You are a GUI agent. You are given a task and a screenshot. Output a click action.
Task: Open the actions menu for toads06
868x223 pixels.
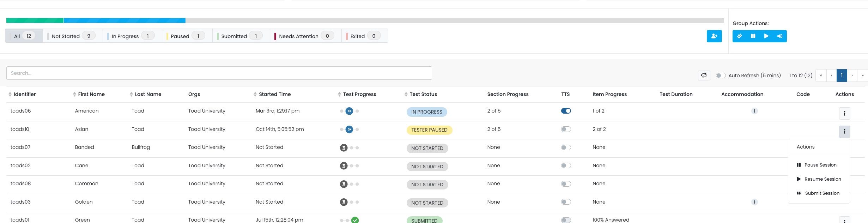pyautogui.click(x=844, y=113)
